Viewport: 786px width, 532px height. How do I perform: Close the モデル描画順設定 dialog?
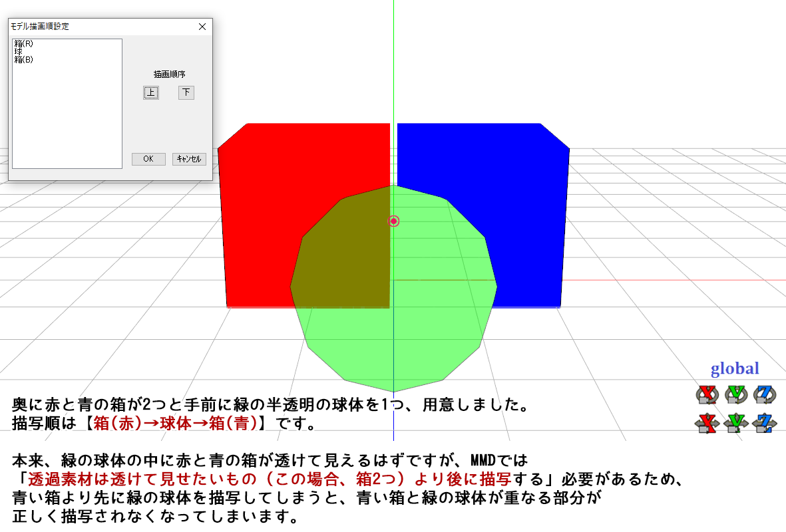coord(202,27)
